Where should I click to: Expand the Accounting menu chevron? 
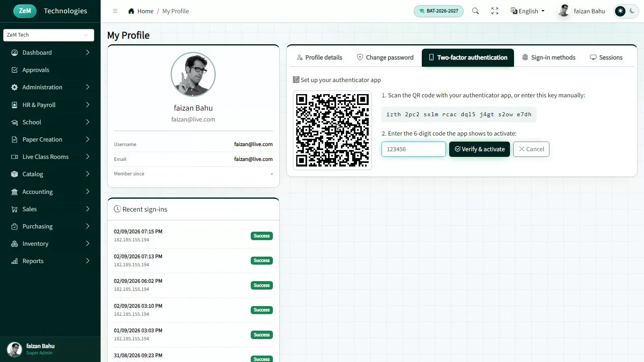click(x=87, y=192)
